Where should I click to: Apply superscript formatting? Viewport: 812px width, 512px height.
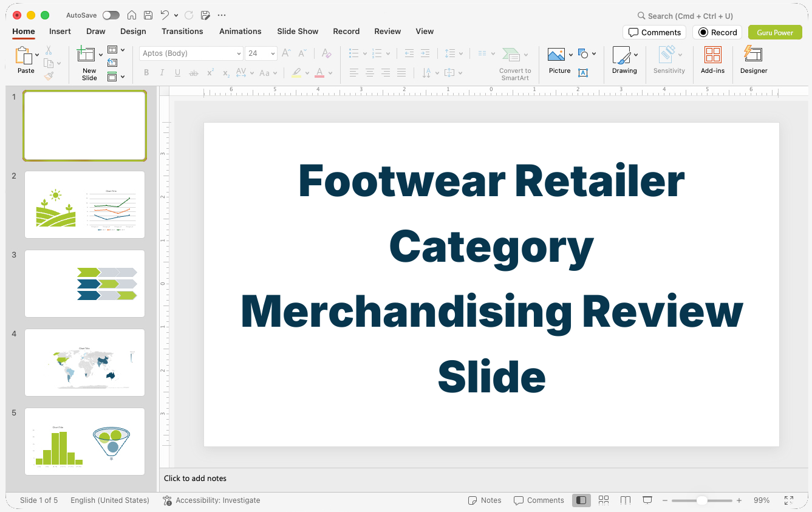coord(210,73)
